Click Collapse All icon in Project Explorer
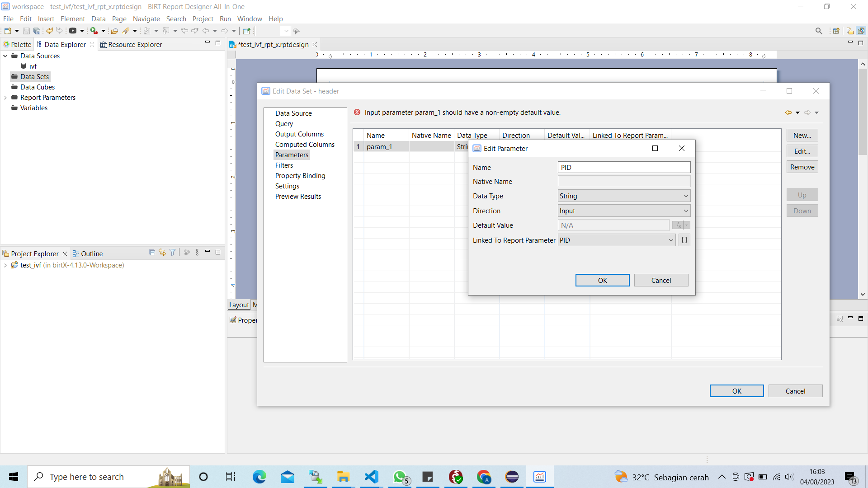This screenshot has width=868, height=488. point(152,253)
